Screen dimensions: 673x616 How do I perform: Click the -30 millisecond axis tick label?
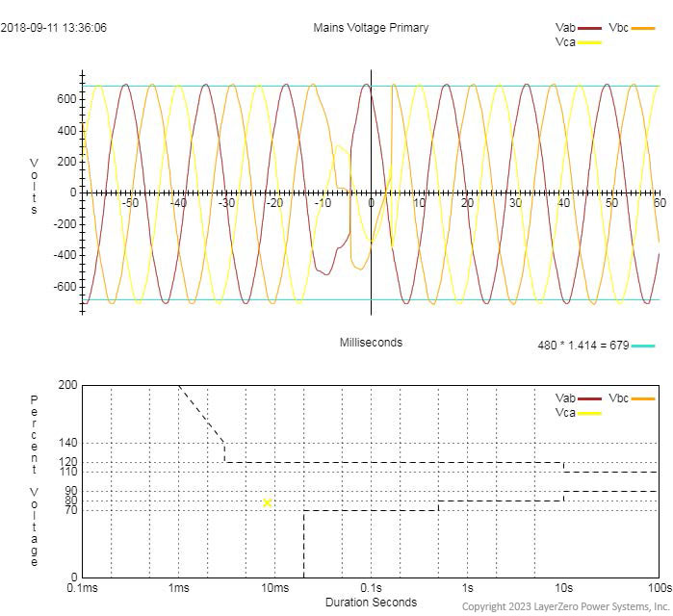tap(226, 203)
